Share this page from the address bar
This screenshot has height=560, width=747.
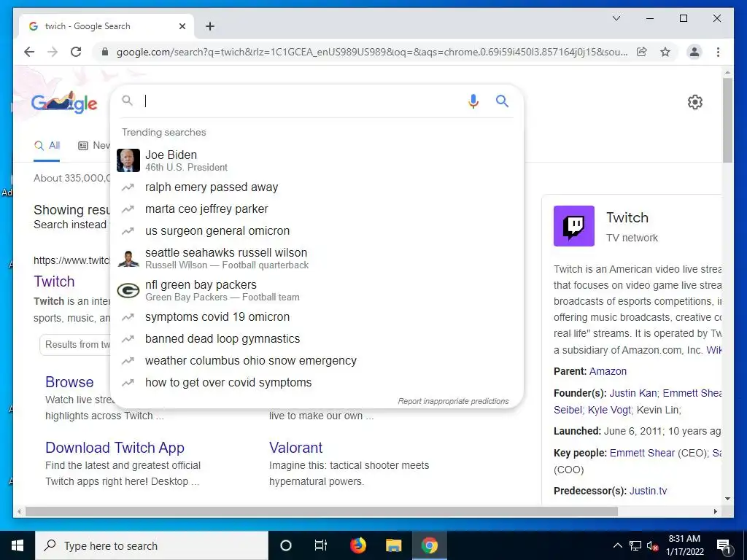(x=642, y=52)
